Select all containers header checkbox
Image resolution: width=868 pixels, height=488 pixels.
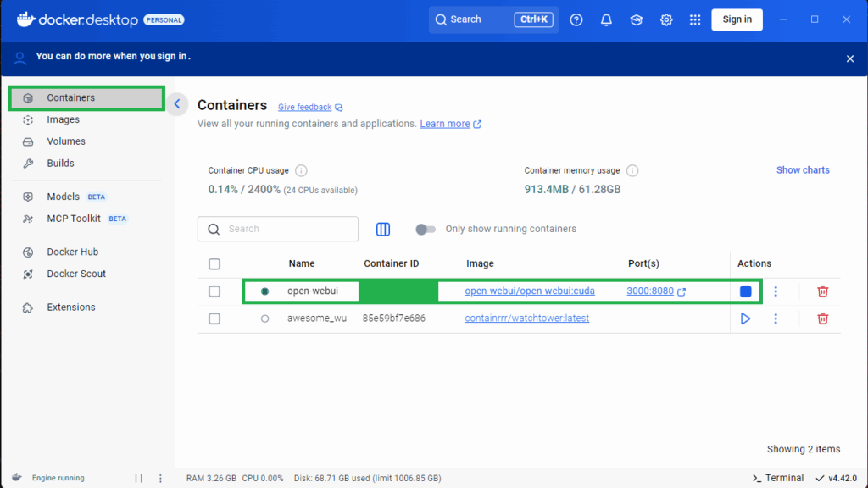pos(214,264)
